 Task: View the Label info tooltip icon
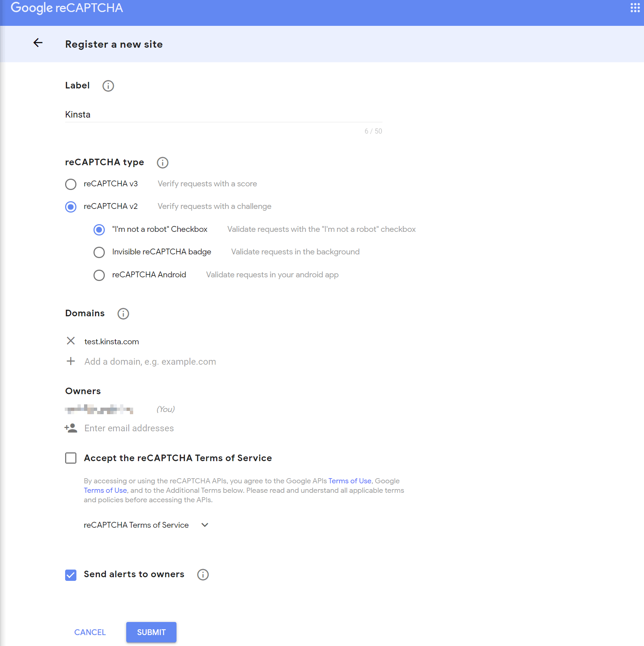(x=108, y=86)
